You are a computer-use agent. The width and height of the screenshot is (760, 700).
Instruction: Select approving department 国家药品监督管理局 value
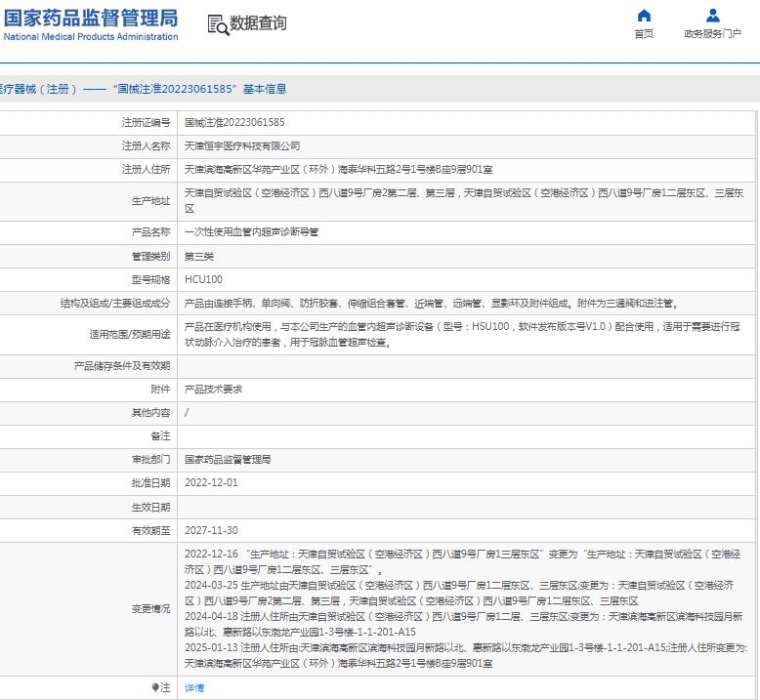pos(228,459)
